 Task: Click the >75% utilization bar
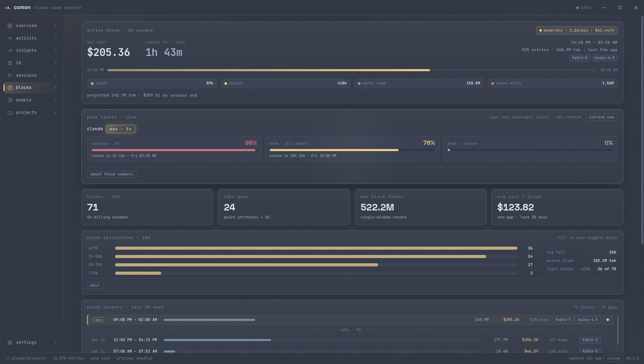[x=316, y=273]
